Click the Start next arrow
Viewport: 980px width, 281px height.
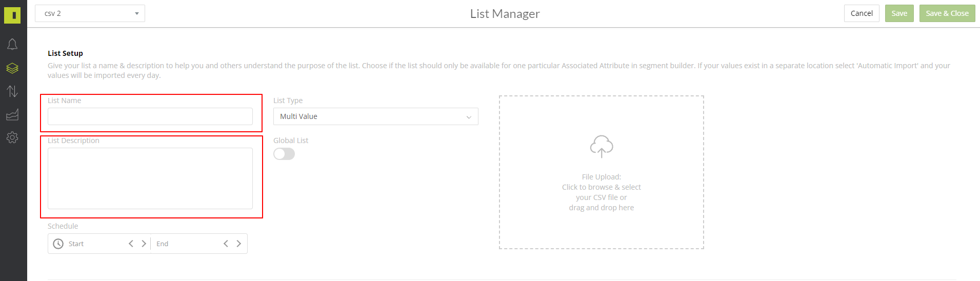[x=144, y=244]
